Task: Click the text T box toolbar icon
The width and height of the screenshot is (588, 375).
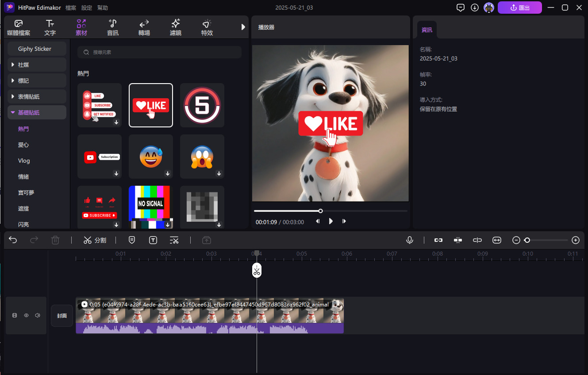Action: tap(153, 240)
